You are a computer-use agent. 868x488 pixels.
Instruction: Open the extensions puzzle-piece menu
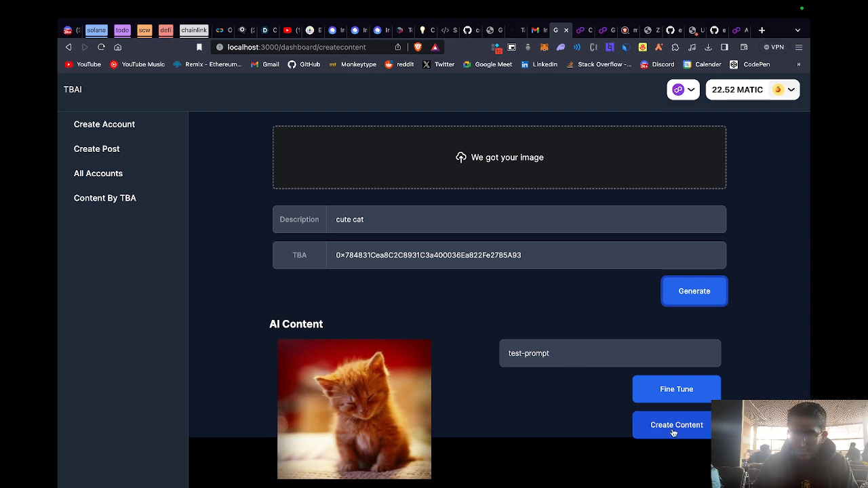coord(675,47)
